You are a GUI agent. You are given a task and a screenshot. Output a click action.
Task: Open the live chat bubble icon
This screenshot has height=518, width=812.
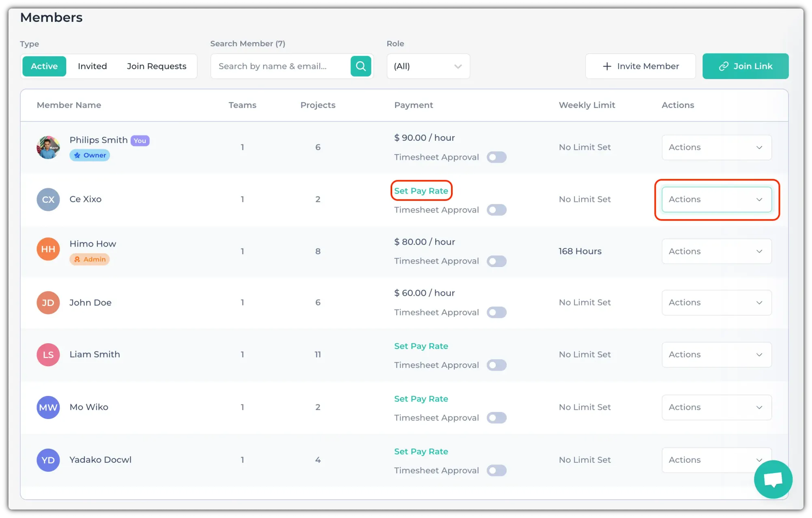(x=773, y=479)
